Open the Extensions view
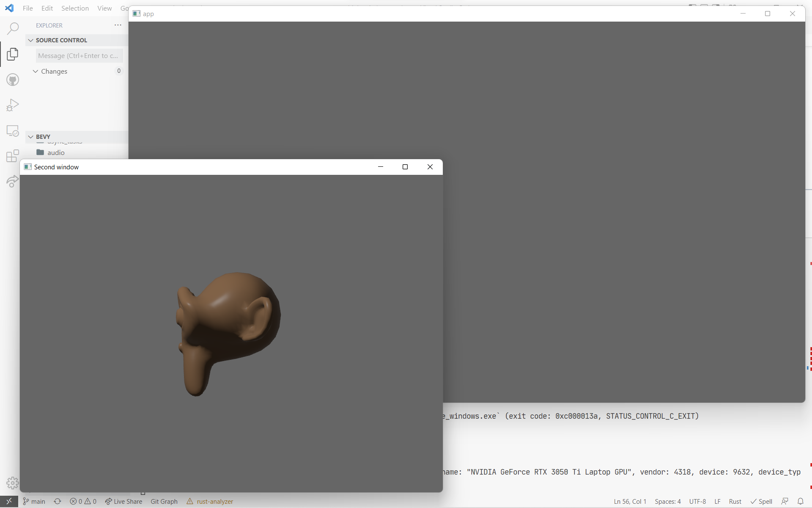The image size is (812, 508). coord(13,156)
